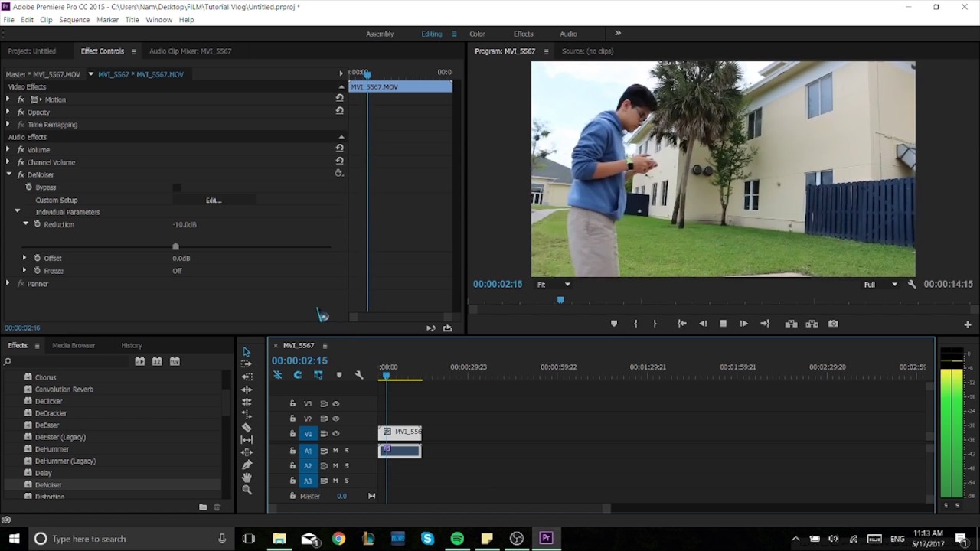Hide the V3 track with eye icon
980x551 pixels.
tap(335, 404)
